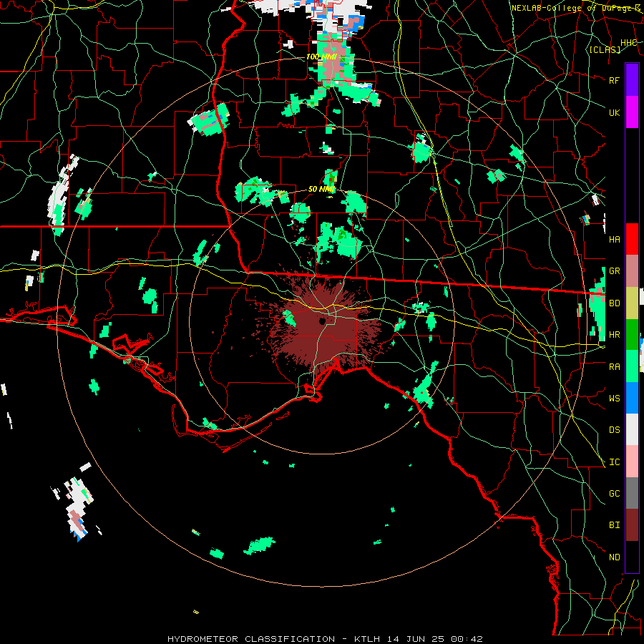Click the [CLAS] units label

pyautogui.click(x=605, y=49)
